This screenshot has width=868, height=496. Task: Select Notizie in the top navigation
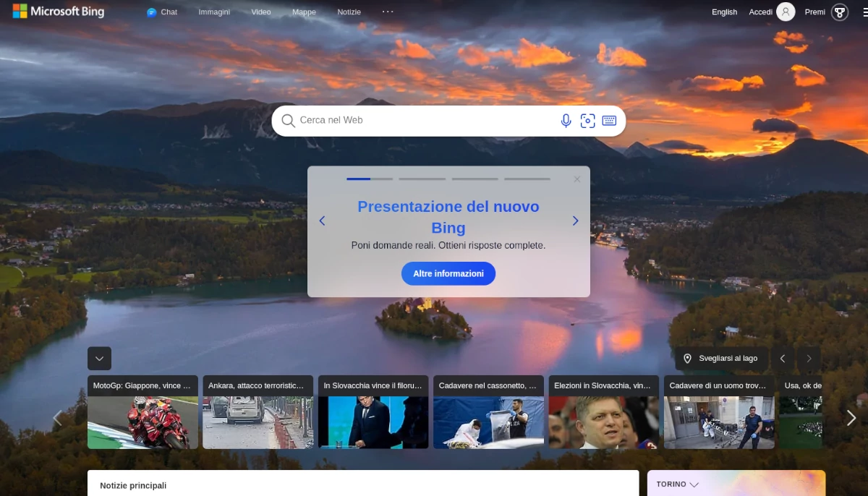coord(349,12)
